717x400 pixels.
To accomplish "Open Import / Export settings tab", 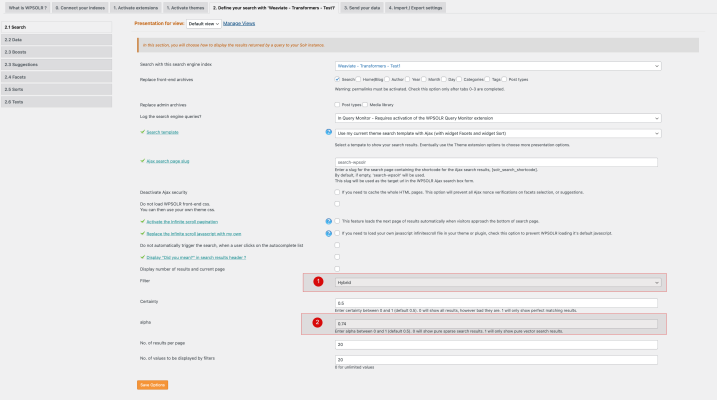I will [x=415, y=8].
